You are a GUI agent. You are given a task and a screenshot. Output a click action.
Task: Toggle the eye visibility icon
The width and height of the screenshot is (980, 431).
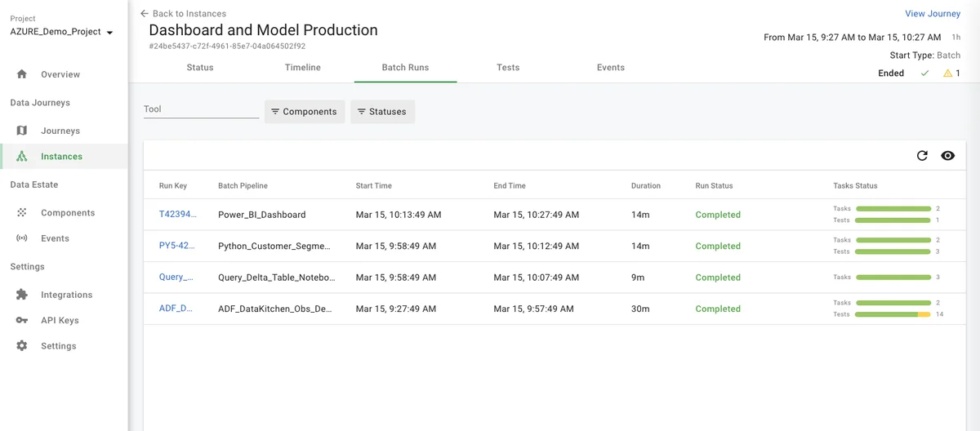(947, 156)
